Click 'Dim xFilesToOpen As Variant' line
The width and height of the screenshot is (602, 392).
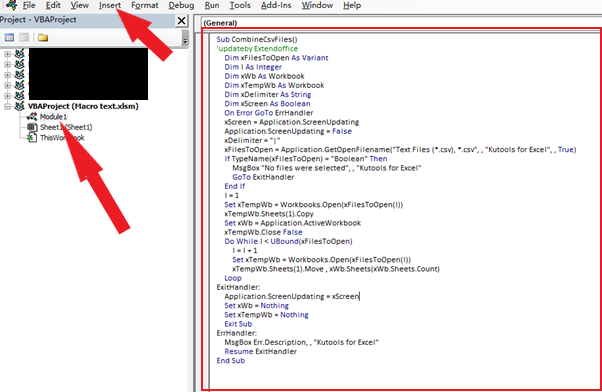[276, 58]
